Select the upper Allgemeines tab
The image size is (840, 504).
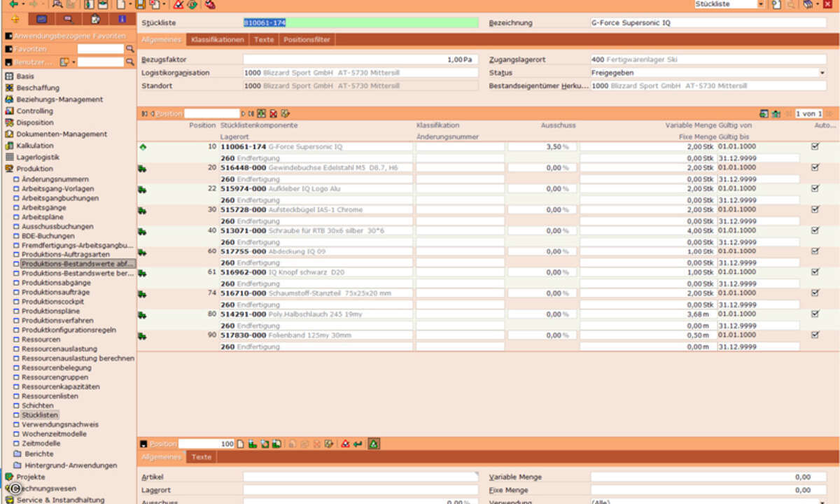click(x=162, y=40)
